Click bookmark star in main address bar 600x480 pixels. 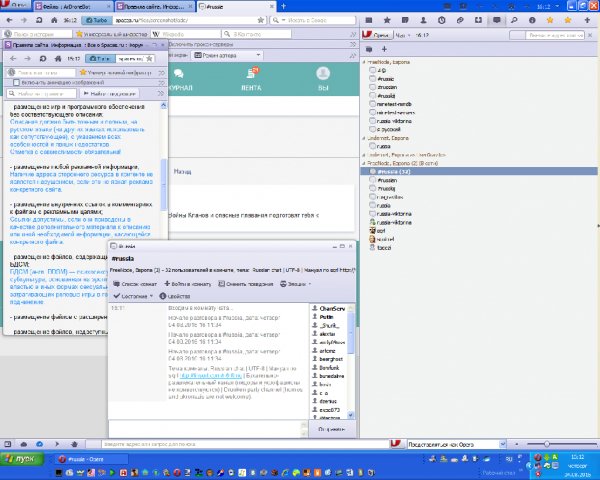261,20
